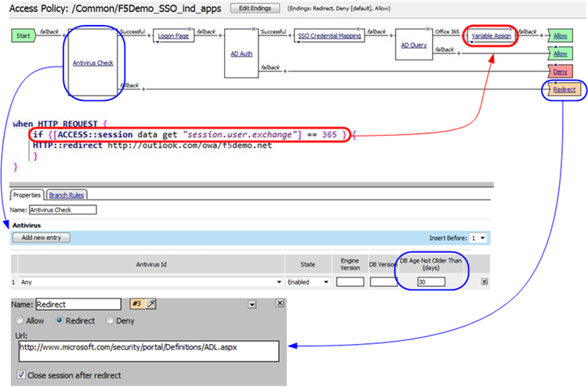Click plus after Antivirus Check Successful branch

pyautogui.click(x=149, y=35)
